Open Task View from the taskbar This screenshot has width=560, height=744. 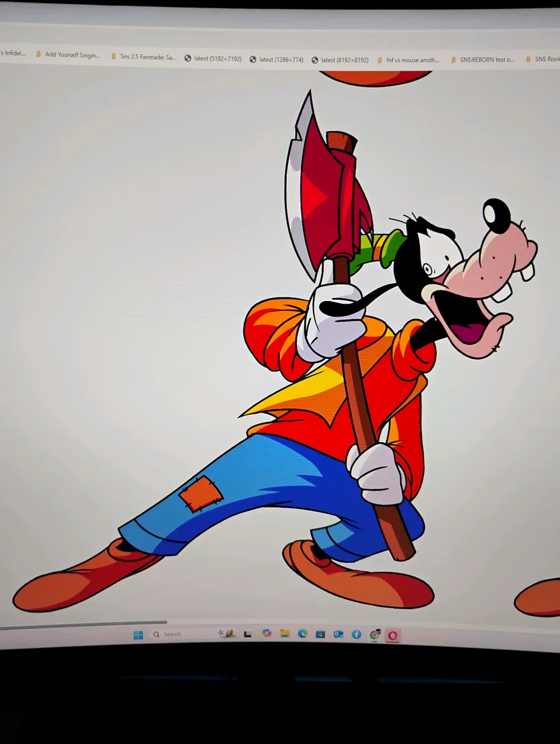[x=247, y=634]
